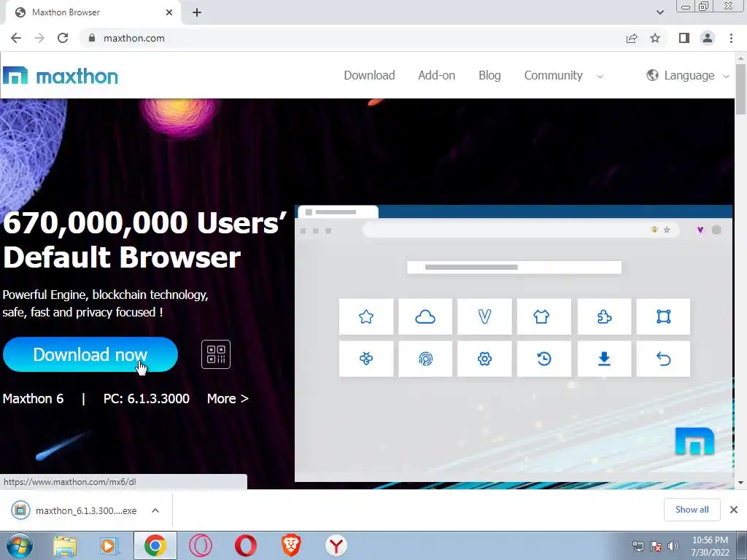Click the Maxthon 6 label
The width and height of the screenshot is (747, 560).
pos(33,399)
